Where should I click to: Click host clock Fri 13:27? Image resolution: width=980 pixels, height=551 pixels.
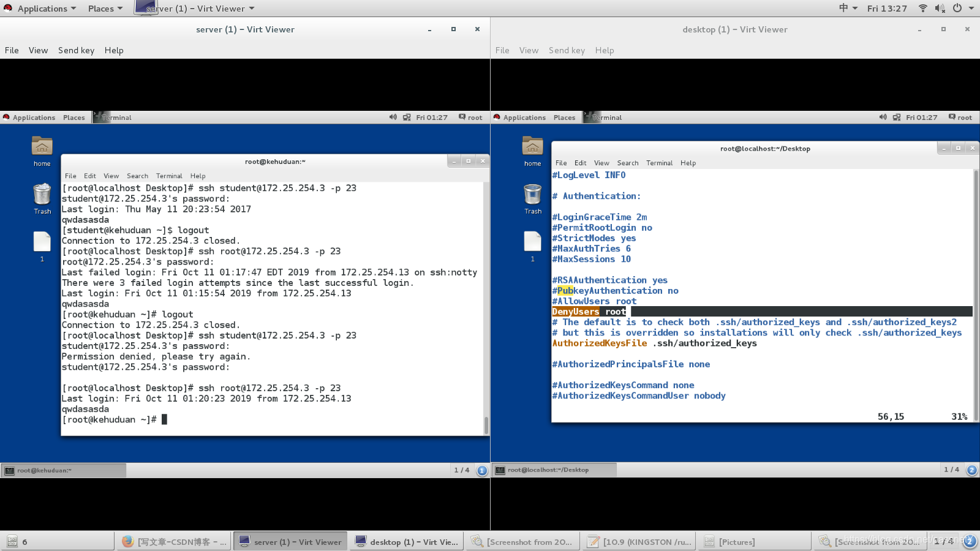pyautogui.click(x=887, y=8)
